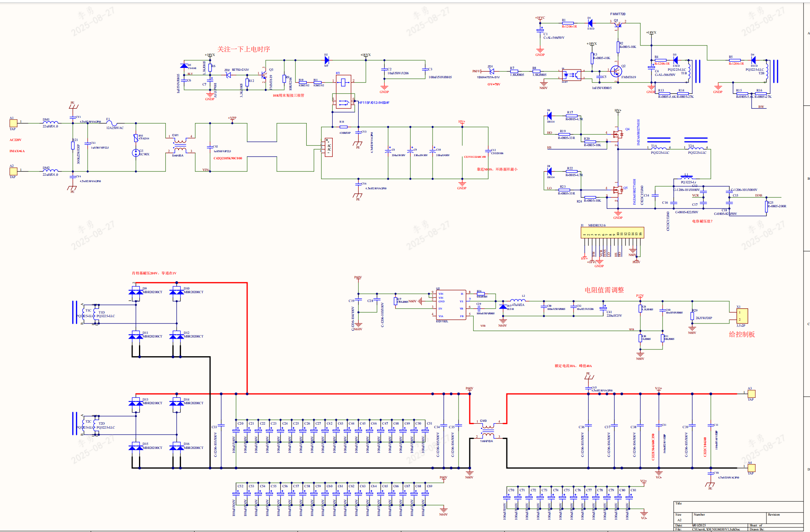
Task: Select terminal A4 TAP pad
Action: tap(751, 468)
